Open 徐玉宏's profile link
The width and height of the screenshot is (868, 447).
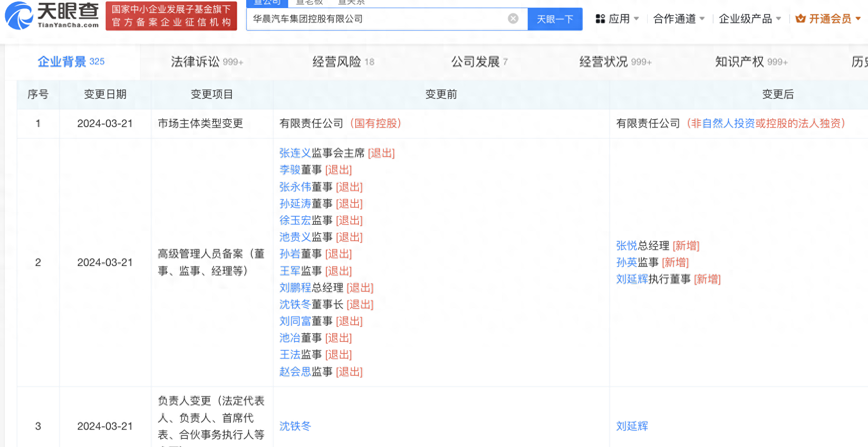point(295,220)
